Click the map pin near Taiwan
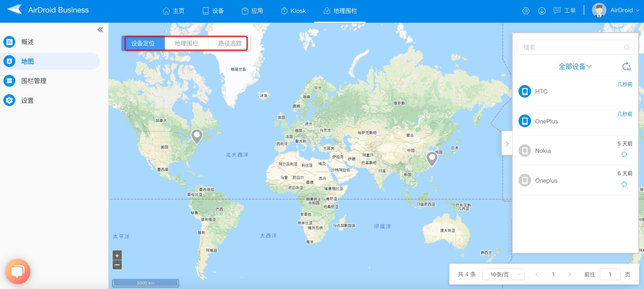The width and height of the screenshot is (644, 289). [432, 159]
